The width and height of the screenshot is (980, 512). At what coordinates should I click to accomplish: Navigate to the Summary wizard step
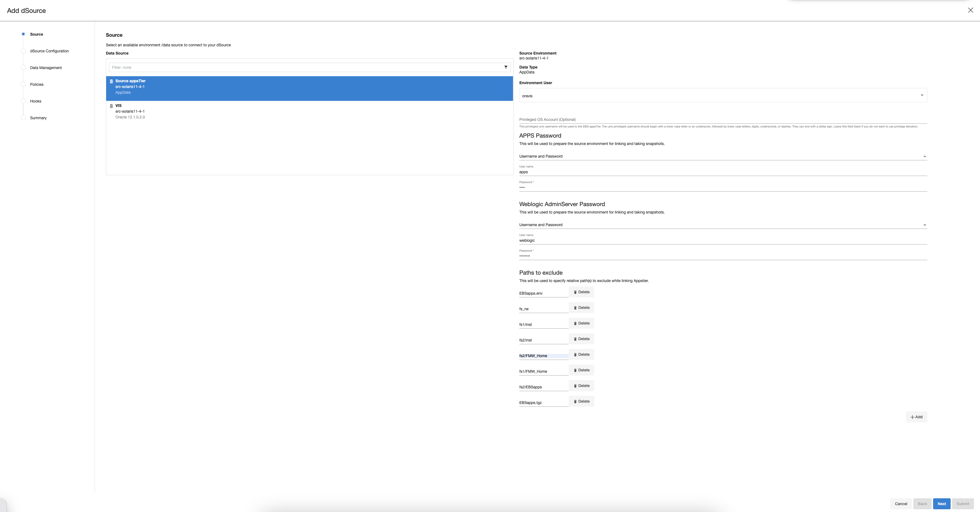coord(23,118)
